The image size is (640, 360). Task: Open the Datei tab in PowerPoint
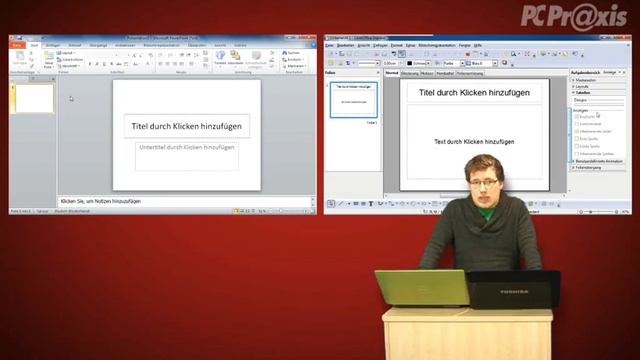(17, 45)
